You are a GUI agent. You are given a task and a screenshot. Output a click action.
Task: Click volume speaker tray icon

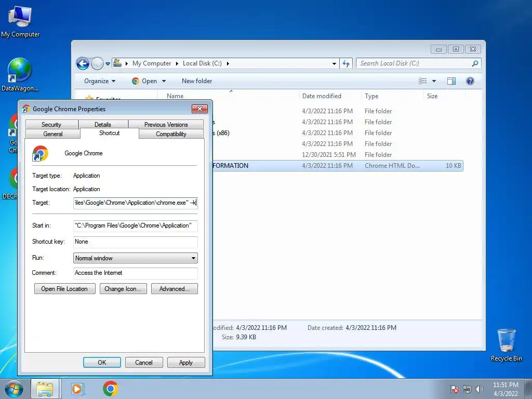[x=479, y=389]
